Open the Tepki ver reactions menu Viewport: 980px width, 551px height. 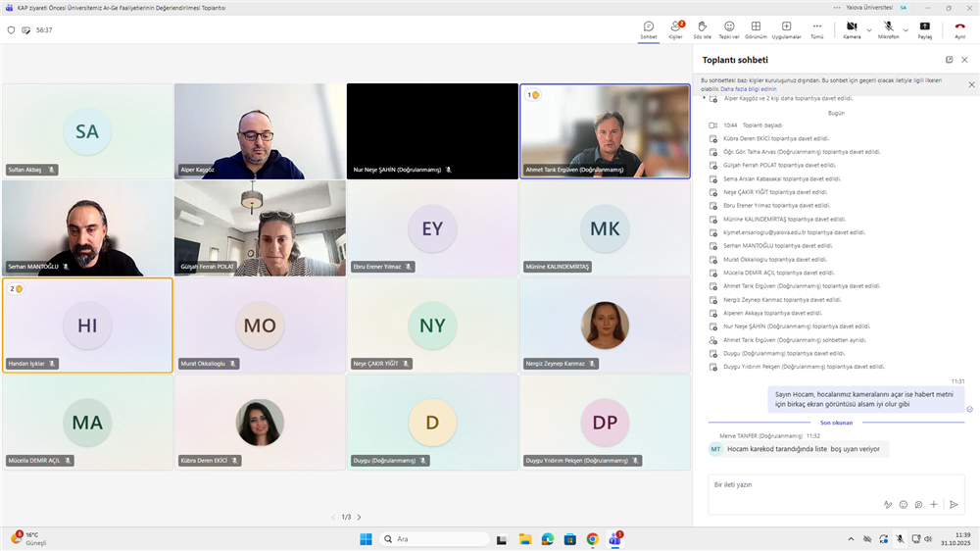729,28
